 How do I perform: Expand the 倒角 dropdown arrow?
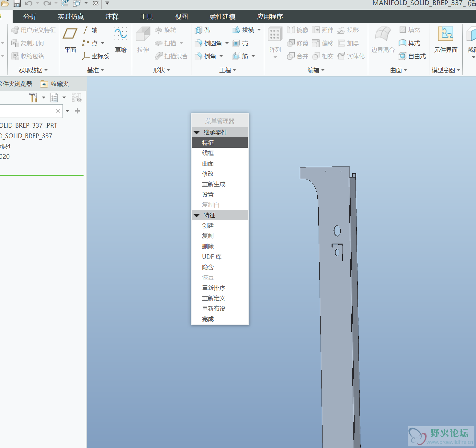(221, 56)
